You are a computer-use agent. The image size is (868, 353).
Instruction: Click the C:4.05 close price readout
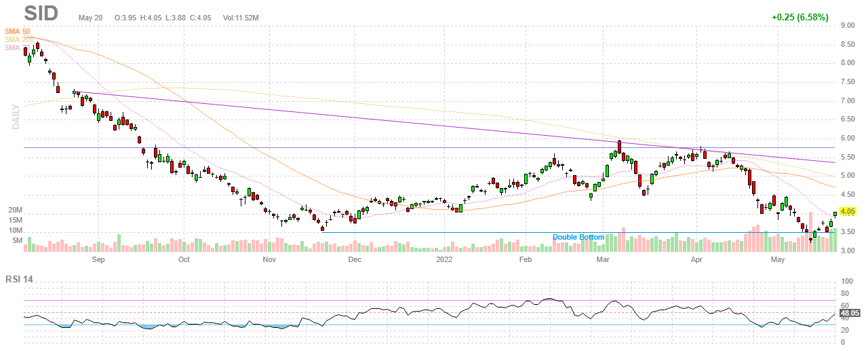(200, 17)
